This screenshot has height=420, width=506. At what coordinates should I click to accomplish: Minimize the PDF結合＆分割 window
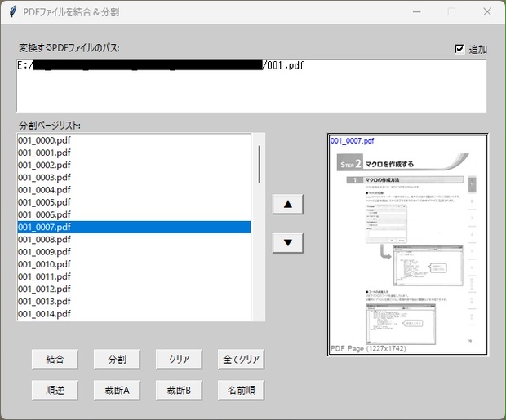point(416,12)
